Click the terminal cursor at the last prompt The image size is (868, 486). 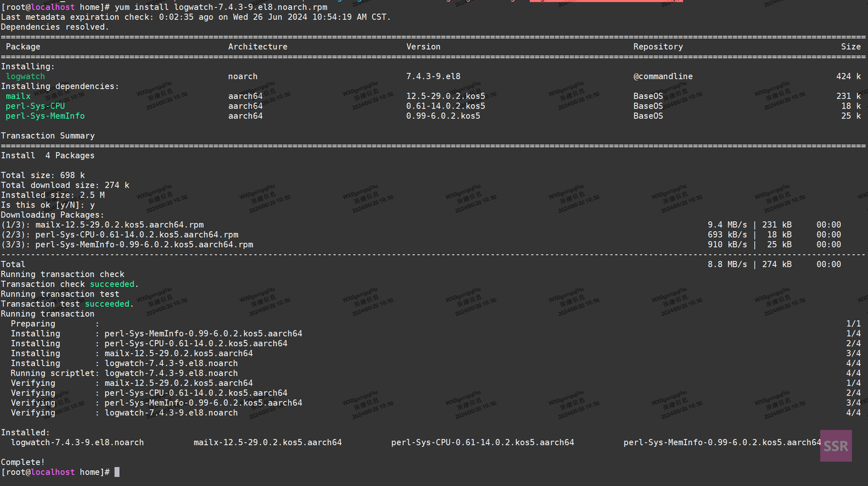point(117,472)
